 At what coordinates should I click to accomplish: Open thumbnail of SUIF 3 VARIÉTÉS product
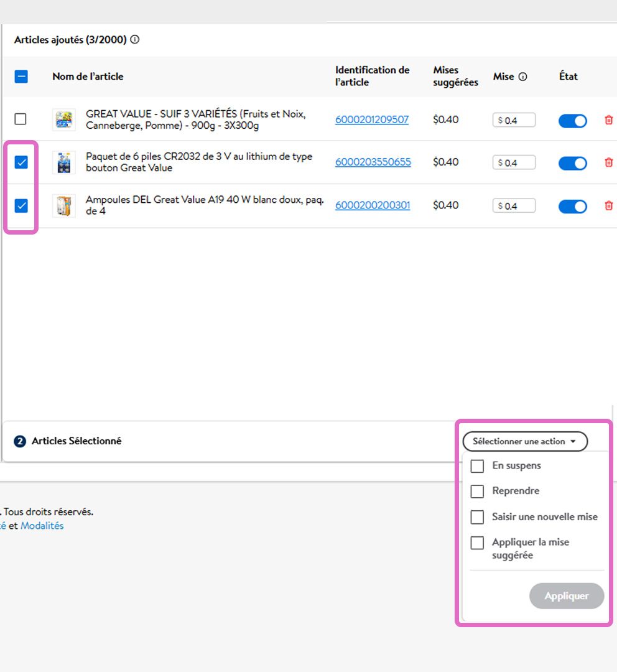coord(64,119)
